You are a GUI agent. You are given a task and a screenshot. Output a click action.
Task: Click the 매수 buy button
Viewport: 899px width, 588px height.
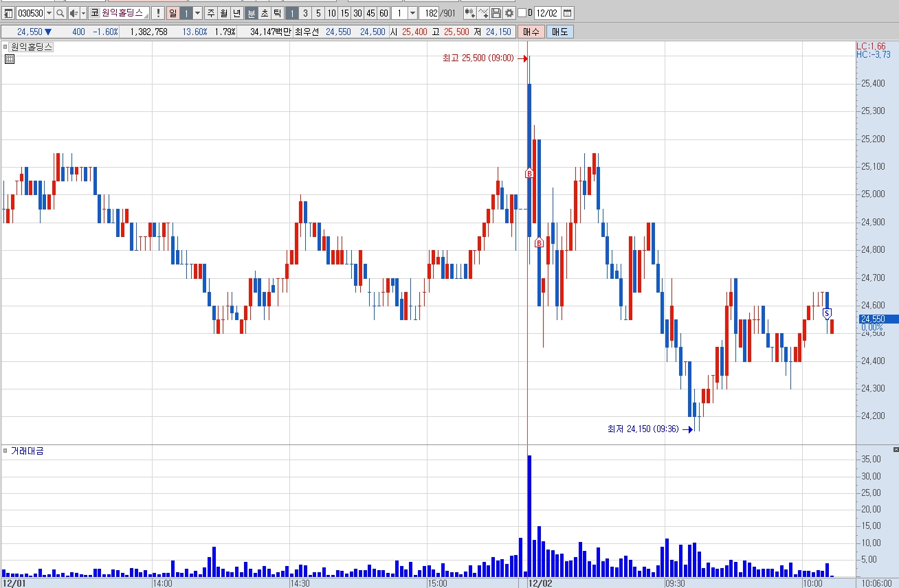(x=531, y=32)
